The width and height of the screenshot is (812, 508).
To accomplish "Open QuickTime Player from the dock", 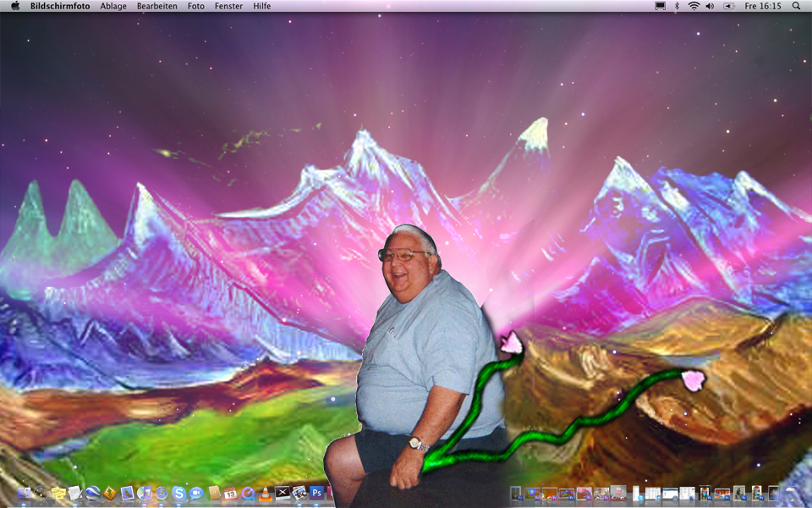I will 248,493.
